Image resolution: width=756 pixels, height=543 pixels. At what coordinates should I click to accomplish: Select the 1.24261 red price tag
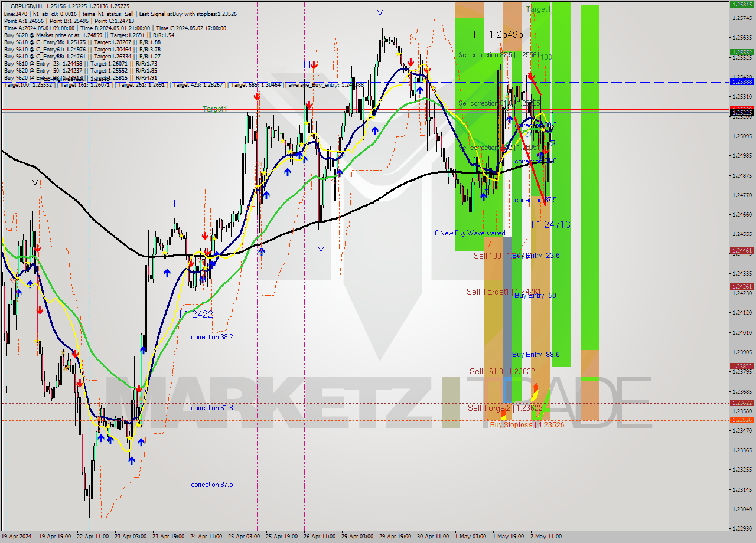(742, 287)
